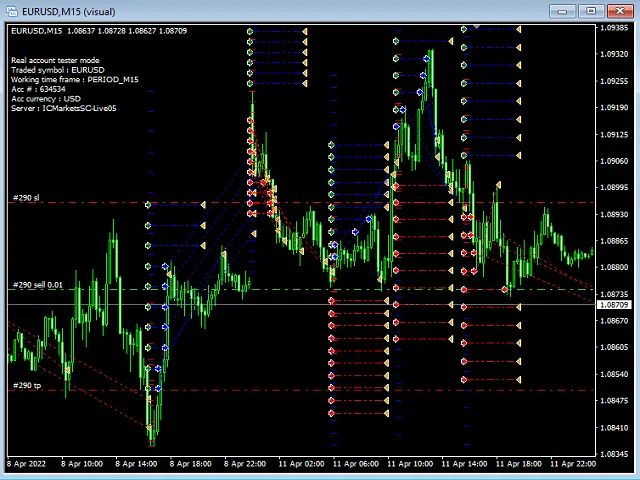Click the 8 Apr 2022 date label
640x480 pixels.
[x=28, y=464]
